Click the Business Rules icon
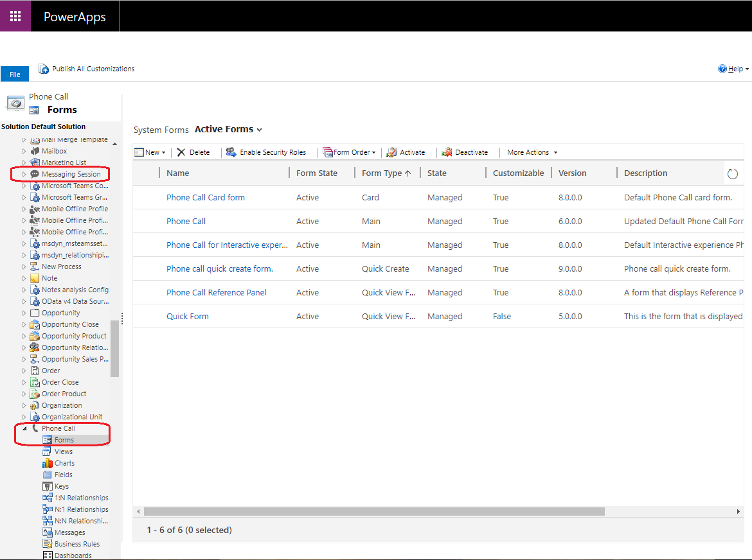 pyautogui.click(x=47, y=544)
